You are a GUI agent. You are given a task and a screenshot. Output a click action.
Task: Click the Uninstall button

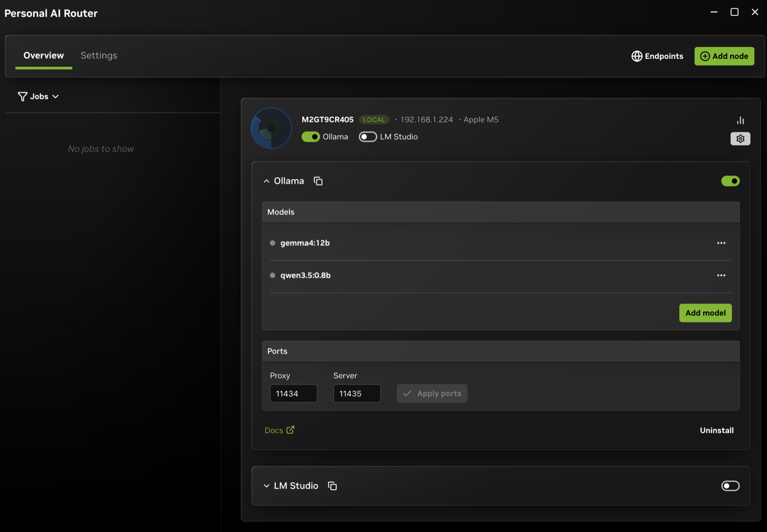coord(716,430)
